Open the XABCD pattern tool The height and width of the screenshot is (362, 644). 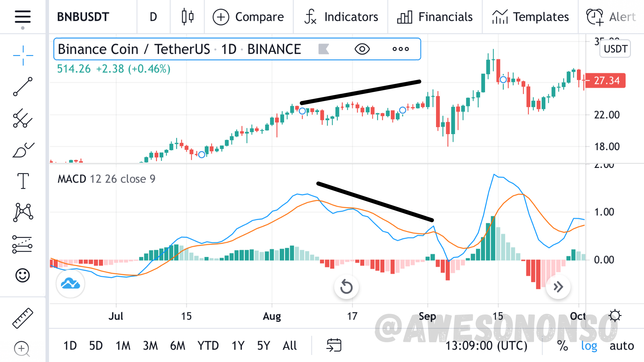click(x=23, y=213)
